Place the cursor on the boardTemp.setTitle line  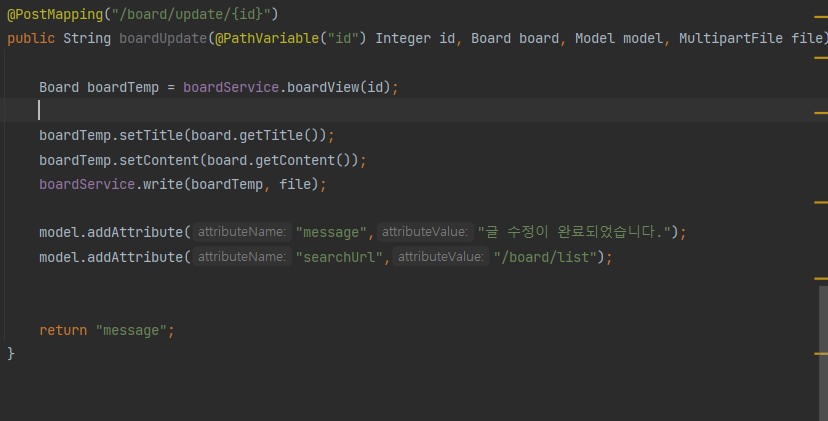click(187, 136)
